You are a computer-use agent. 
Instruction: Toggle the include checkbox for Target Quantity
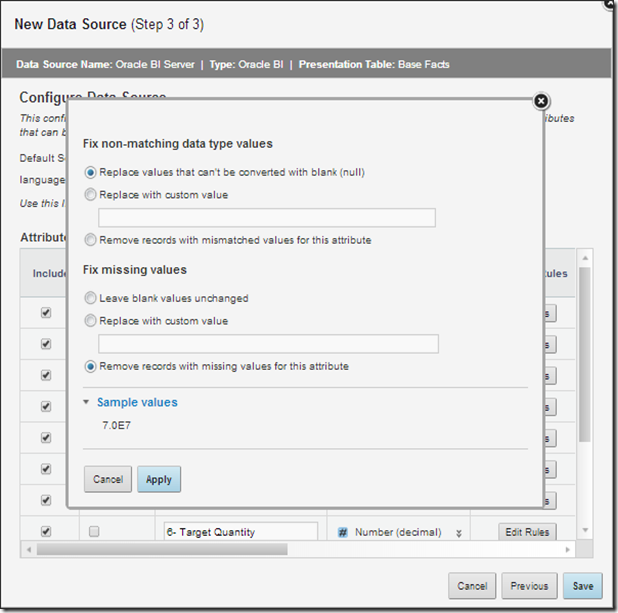coord(46,532)
